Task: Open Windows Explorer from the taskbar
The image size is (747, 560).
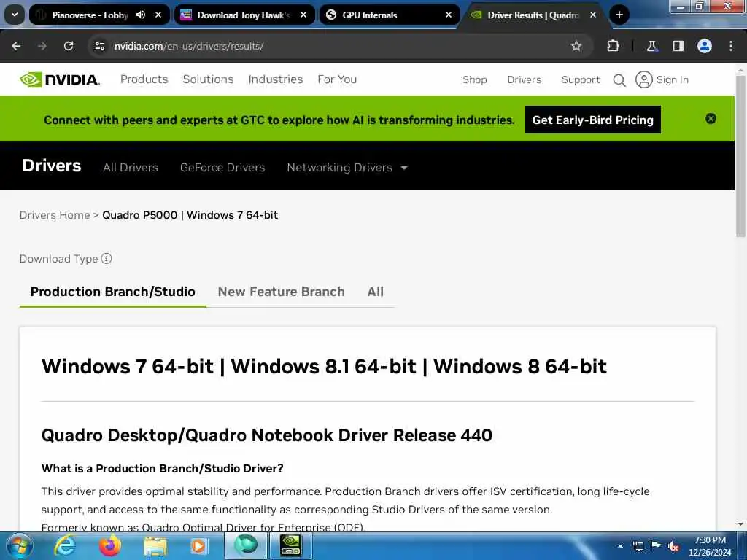Action: [155, 545]
